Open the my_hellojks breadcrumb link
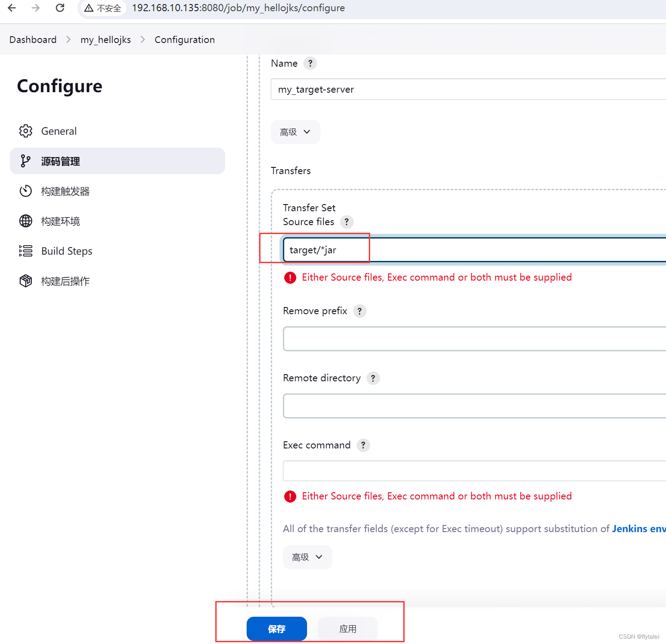666x644 pixels. [106, 40]
